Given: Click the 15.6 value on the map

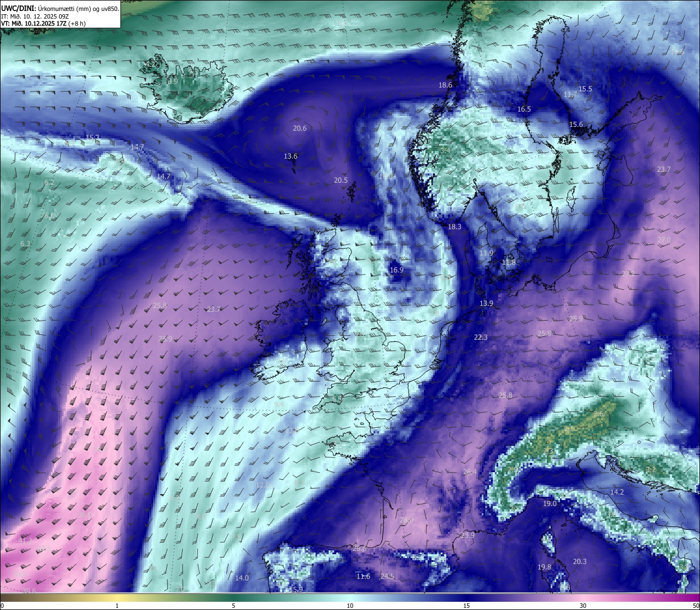Looking at the screenshot, I should point(576,125).
